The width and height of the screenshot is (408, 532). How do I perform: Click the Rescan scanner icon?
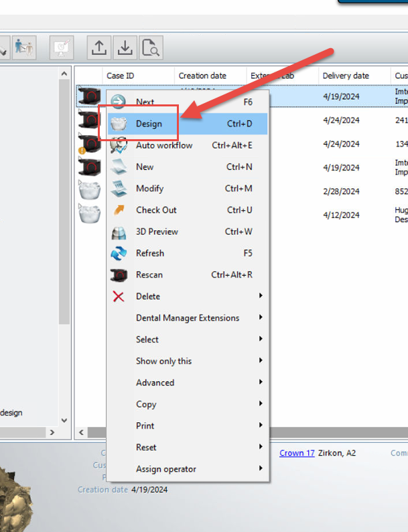click(119, 275)
